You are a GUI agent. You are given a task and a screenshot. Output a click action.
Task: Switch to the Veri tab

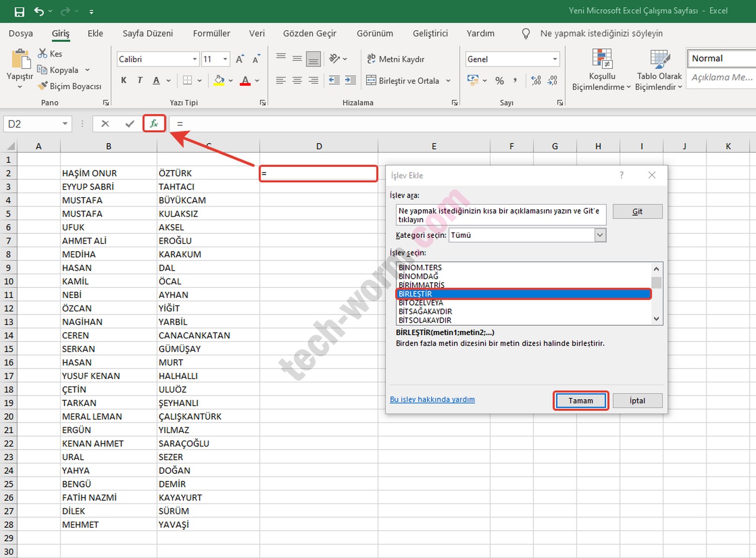point(257,33)
